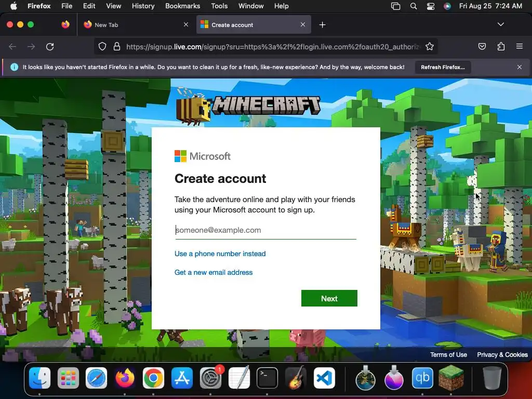Open TextEdit from the Dock

[239, 378]
